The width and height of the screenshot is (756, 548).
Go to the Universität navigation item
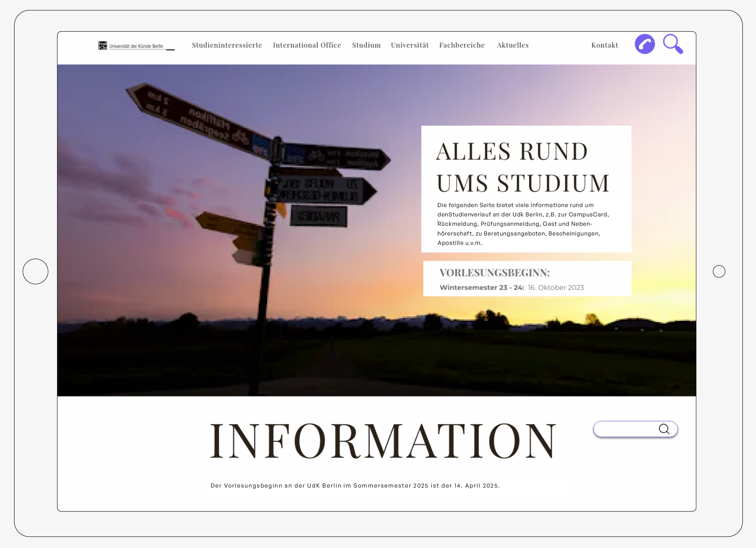(409, 45)
